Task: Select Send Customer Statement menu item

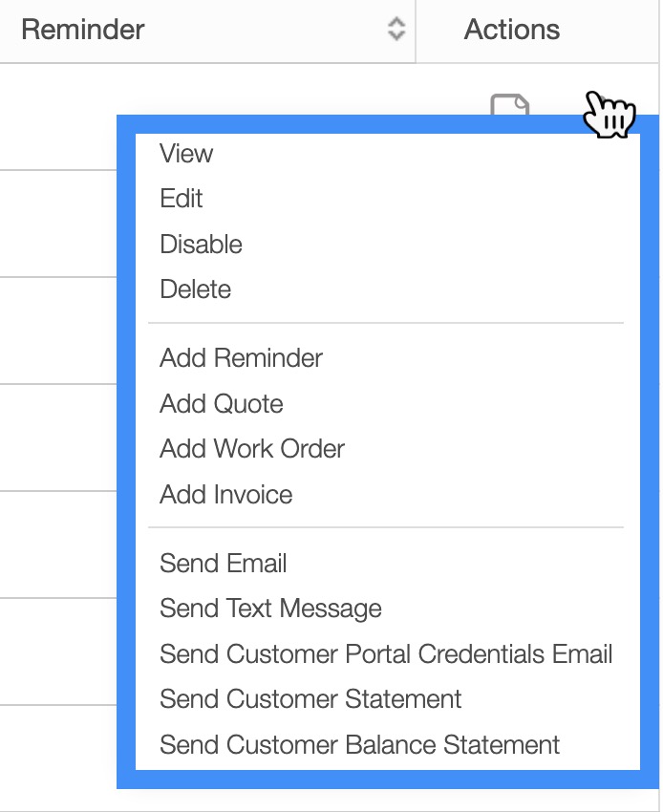Action: pos(311,699)
